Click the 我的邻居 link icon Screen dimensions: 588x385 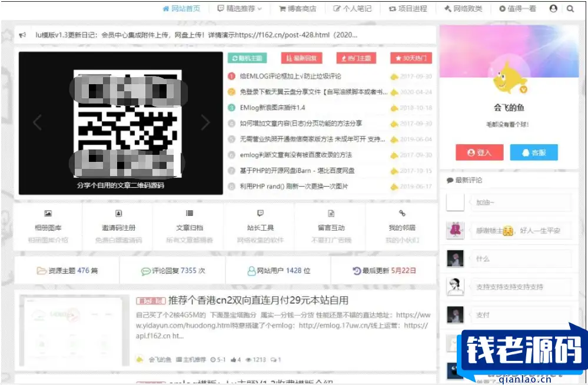point(402,214)
